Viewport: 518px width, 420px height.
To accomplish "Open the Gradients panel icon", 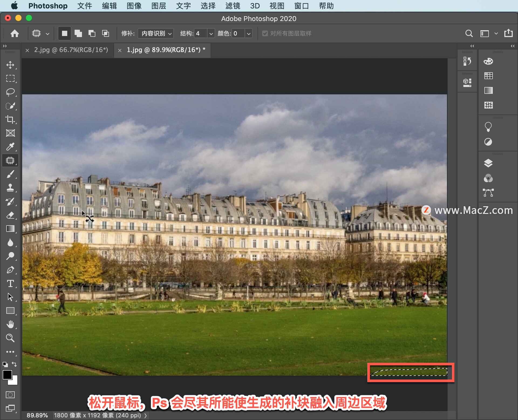I will tap(488, 90).
